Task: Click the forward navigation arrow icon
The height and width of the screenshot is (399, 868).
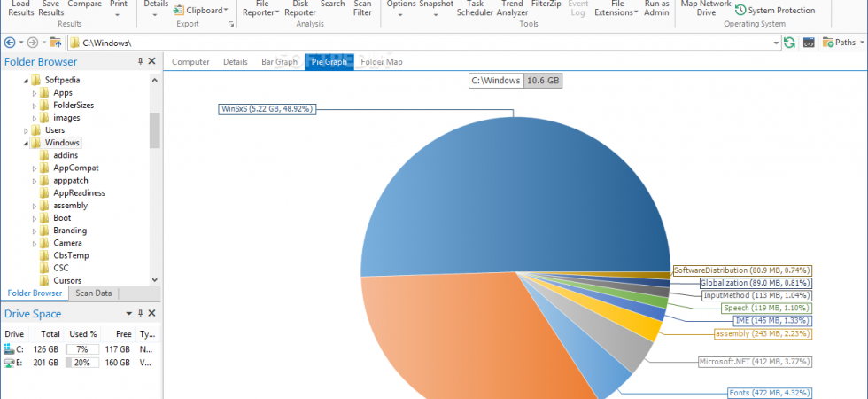Action: (33, 43)
